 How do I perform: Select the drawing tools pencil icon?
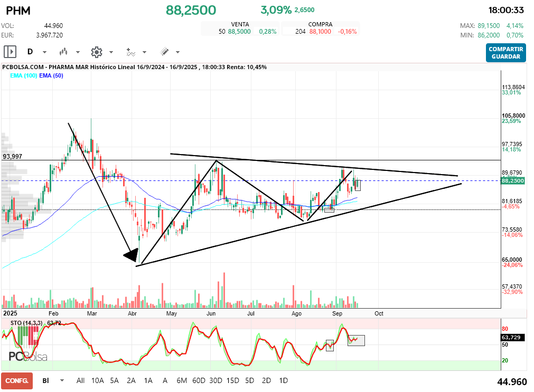164,52
